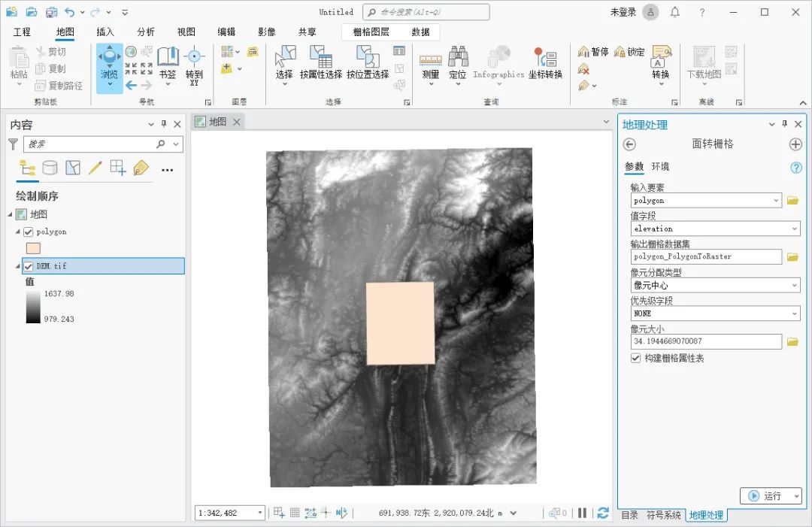Browse for output raster dataset location

tap(793, 257)
